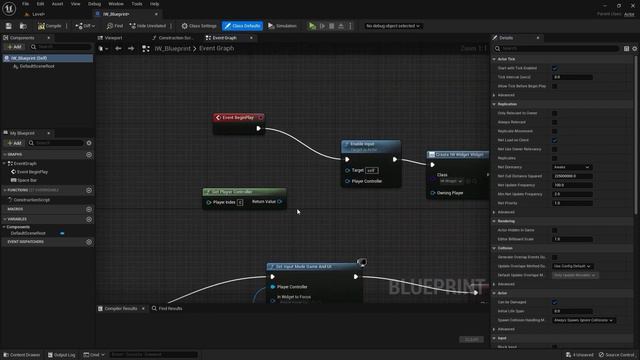Open the File menu

25,4
